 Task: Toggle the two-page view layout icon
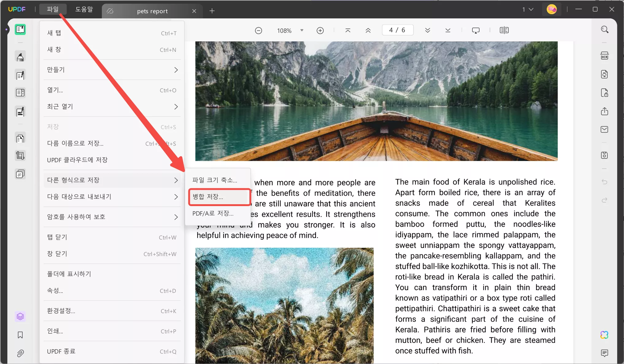click(x=504, y=30)
